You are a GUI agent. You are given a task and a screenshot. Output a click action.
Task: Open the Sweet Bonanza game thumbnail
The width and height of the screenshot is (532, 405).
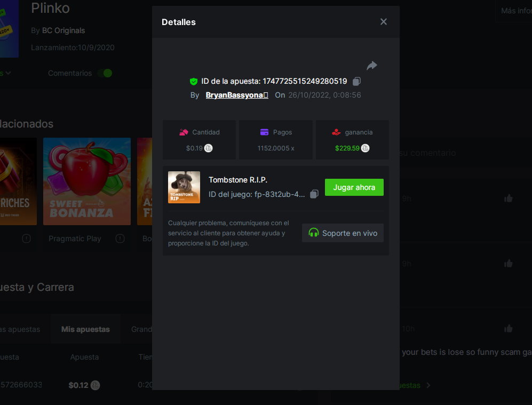coord(87,181)
